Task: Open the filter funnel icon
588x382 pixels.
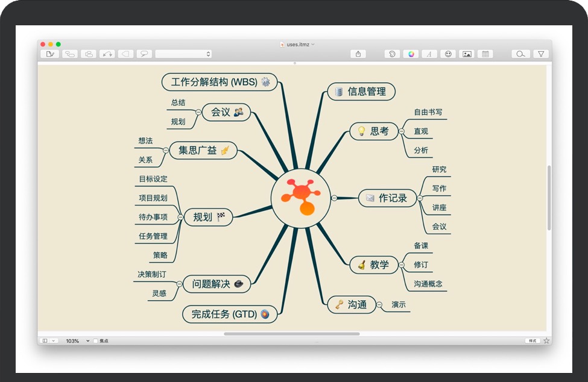Action: click(x=541, y=54)
